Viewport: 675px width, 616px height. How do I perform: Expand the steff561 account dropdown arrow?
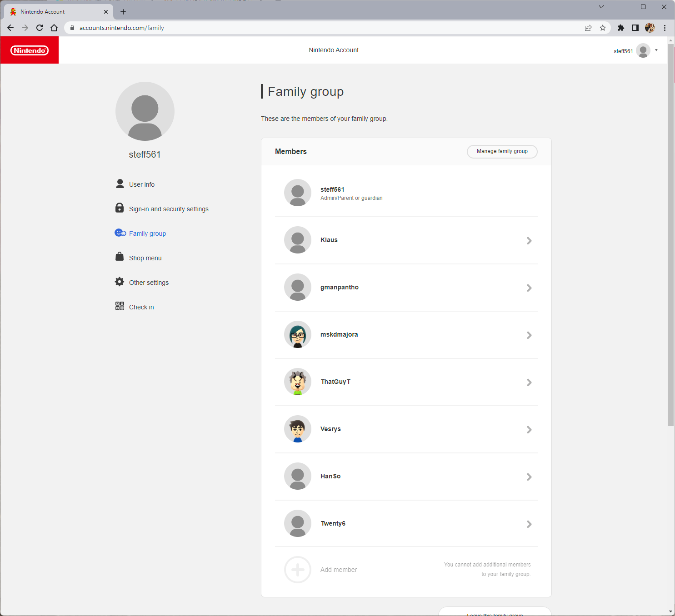point(656,50)
